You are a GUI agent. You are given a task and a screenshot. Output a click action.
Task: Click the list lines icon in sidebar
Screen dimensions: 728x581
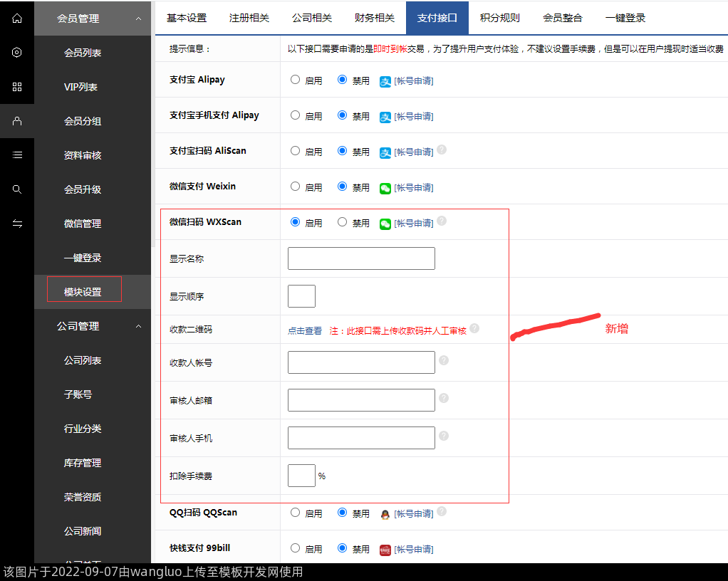click(17, 155)
